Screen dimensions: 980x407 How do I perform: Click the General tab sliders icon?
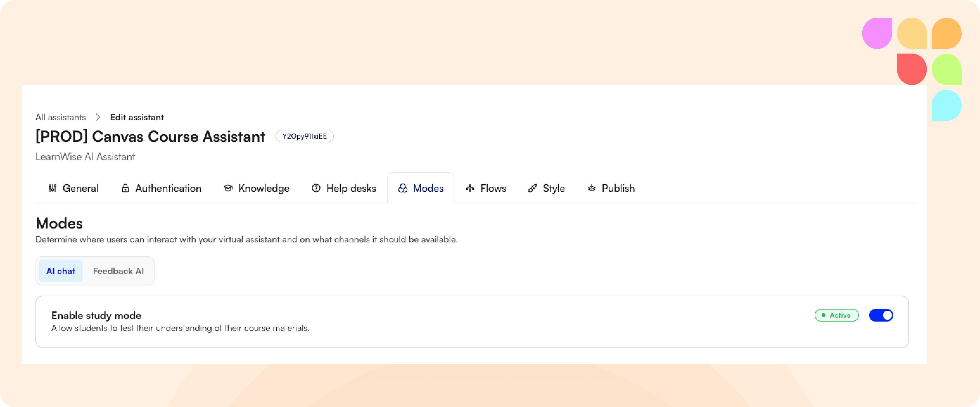[53, 188]
